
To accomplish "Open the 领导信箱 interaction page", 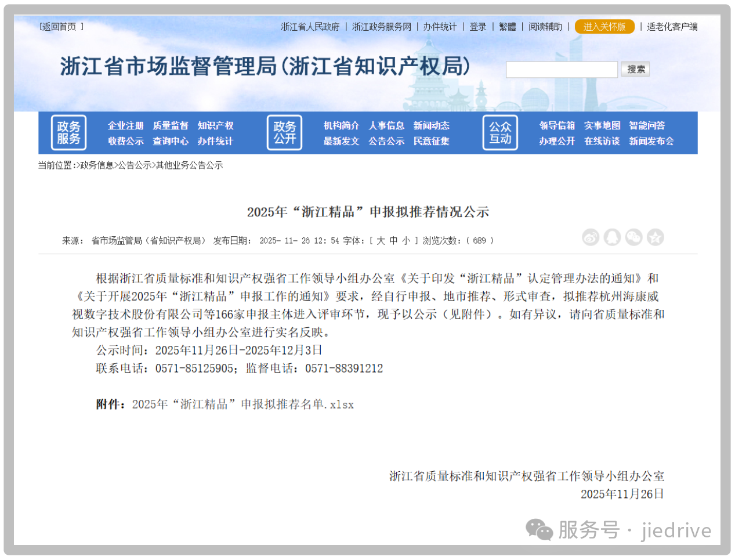I will pos(556,125).
